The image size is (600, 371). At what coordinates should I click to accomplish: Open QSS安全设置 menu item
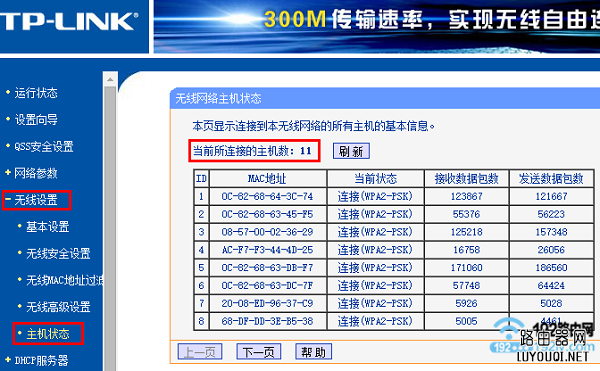44,146
